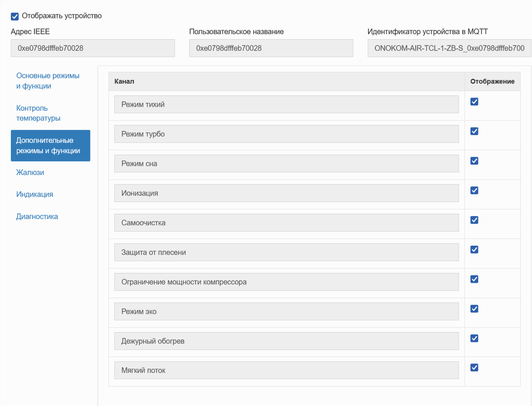
Task: Uncheck display for 'Режим тихий' channel
Action: [x=474, y=102]
